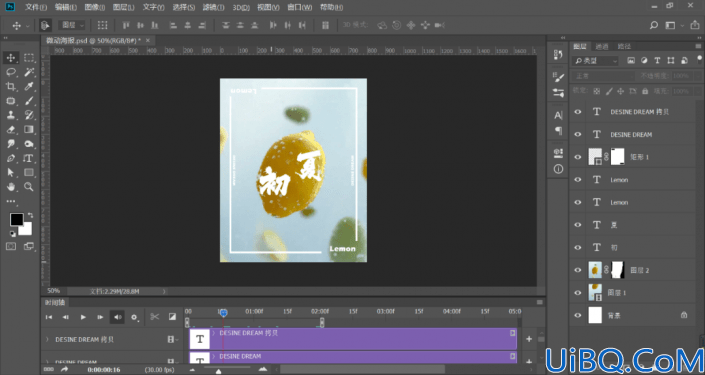This screenshot has height=375, width=705.
Task: Toggle timeline audio mute button
Action: [117, 317]
